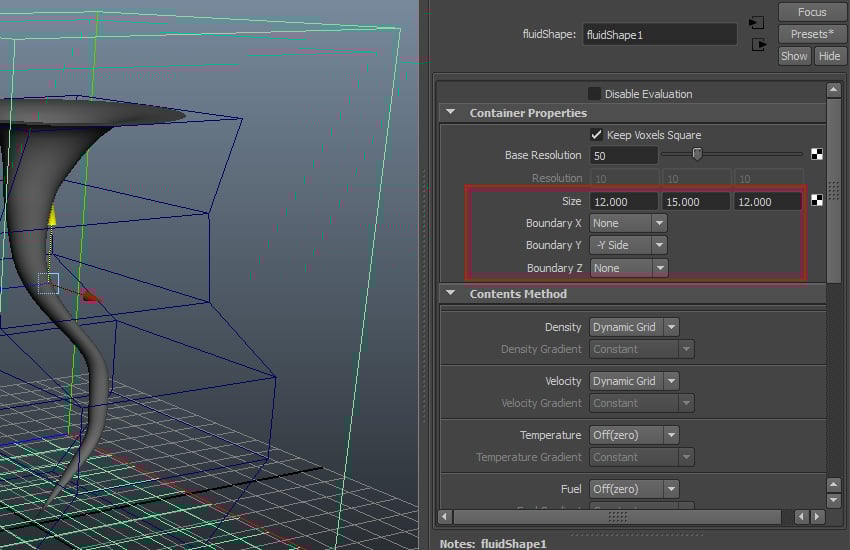Open the Presets* button

tap(811, 34)
